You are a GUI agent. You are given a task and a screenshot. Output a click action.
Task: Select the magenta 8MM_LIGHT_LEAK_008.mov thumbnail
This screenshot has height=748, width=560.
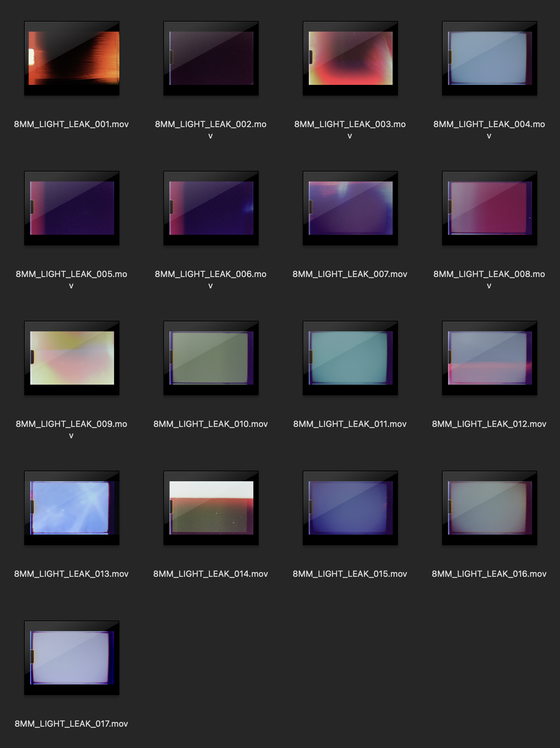pos(490,208)
